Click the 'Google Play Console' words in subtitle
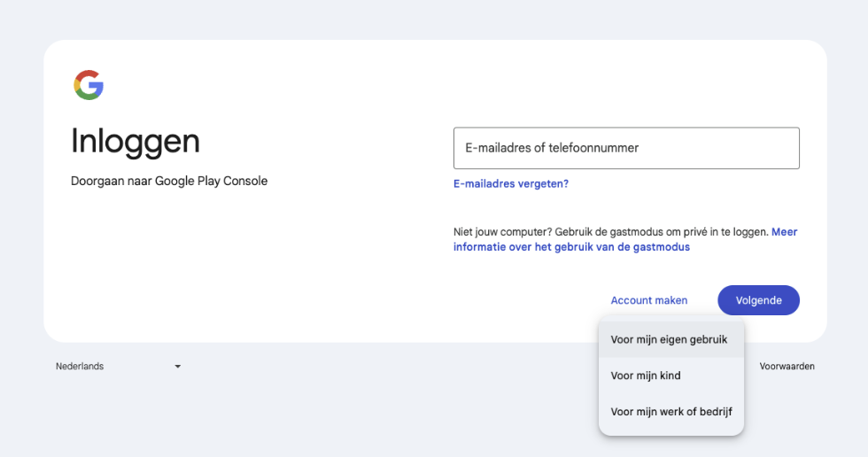 tap(211, 182)
